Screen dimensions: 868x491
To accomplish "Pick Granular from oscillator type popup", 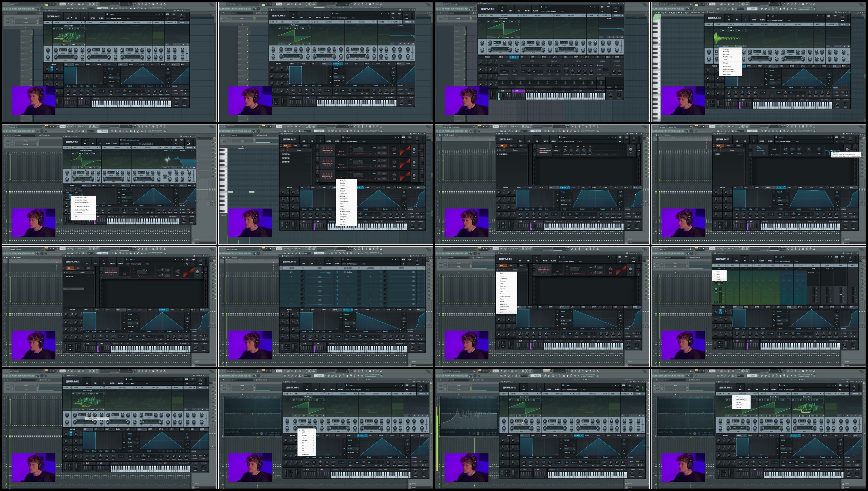I will click(739, 404).
